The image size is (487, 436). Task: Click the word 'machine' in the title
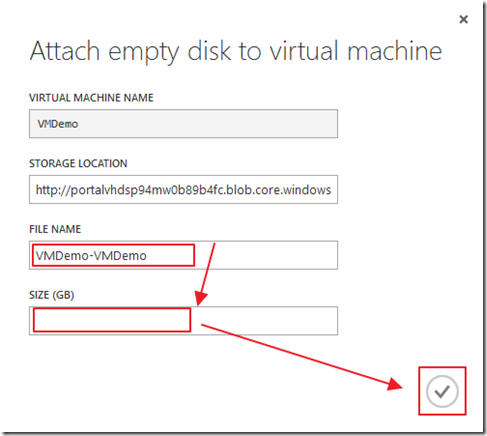point(395,51)
